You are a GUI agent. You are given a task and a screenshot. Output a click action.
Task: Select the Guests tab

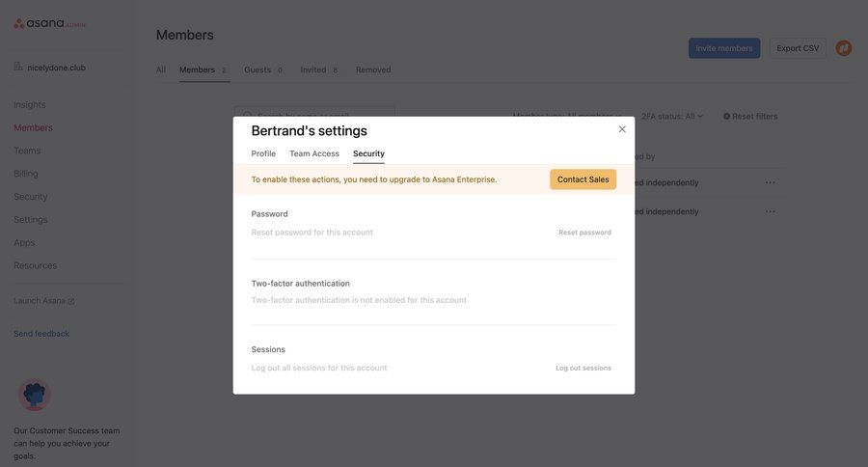coord(263,69)
